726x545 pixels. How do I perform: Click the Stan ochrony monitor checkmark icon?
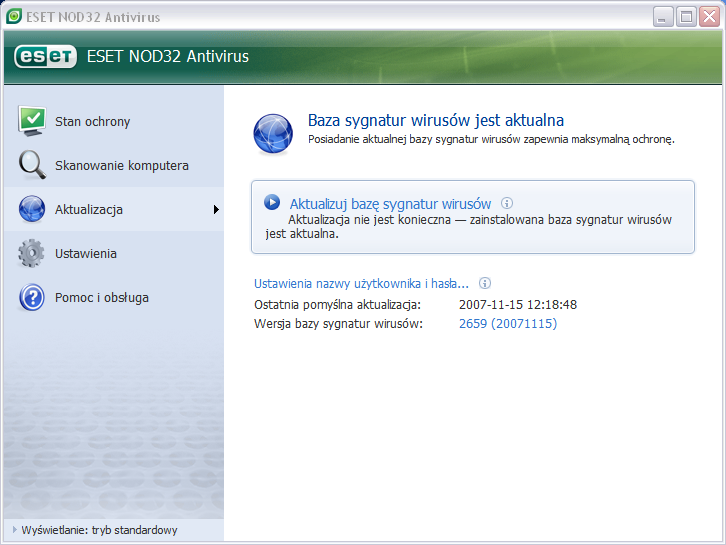(31, 121)
